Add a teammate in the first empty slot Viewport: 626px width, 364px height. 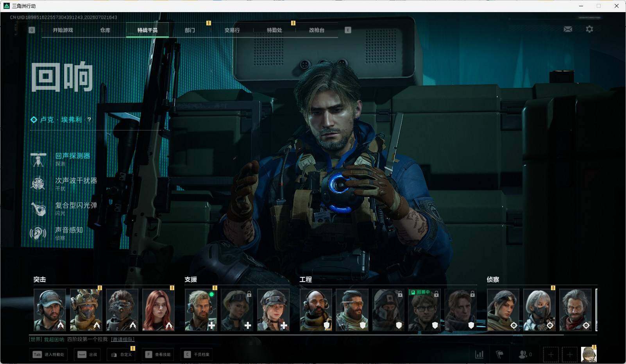point(551,354)
